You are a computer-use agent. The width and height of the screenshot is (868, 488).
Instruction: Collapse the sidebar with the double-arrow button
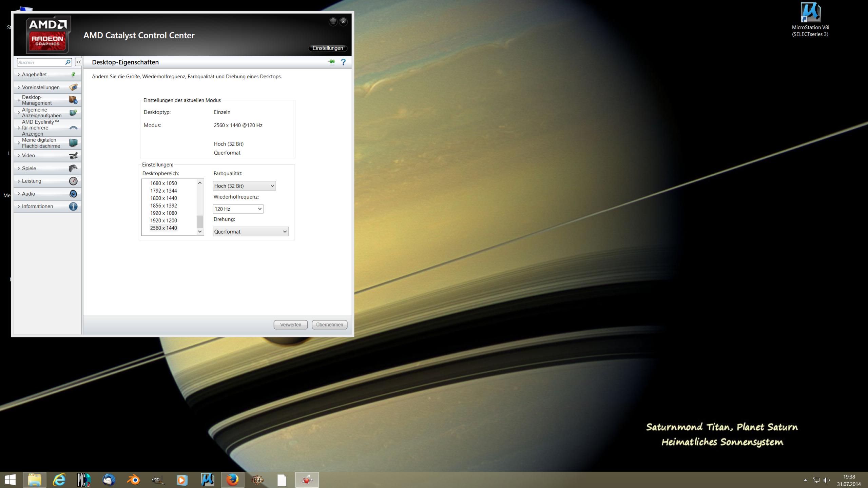click(78, 62)
